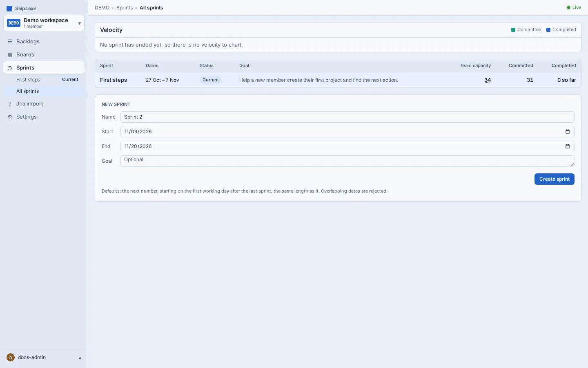Click the Create sprint button
Viewport: 588px width, 368px height.
coord(554,179)
